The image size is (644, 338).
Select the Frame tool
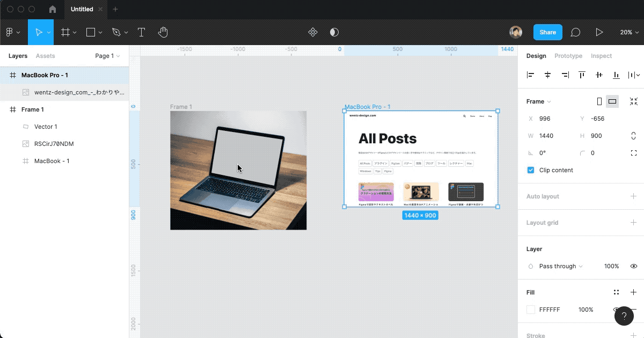point(64,32)
